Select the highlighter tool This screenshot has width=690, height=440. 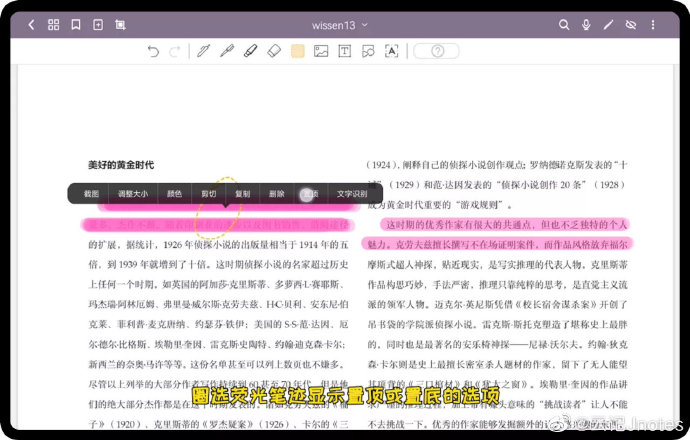(250, 51)
